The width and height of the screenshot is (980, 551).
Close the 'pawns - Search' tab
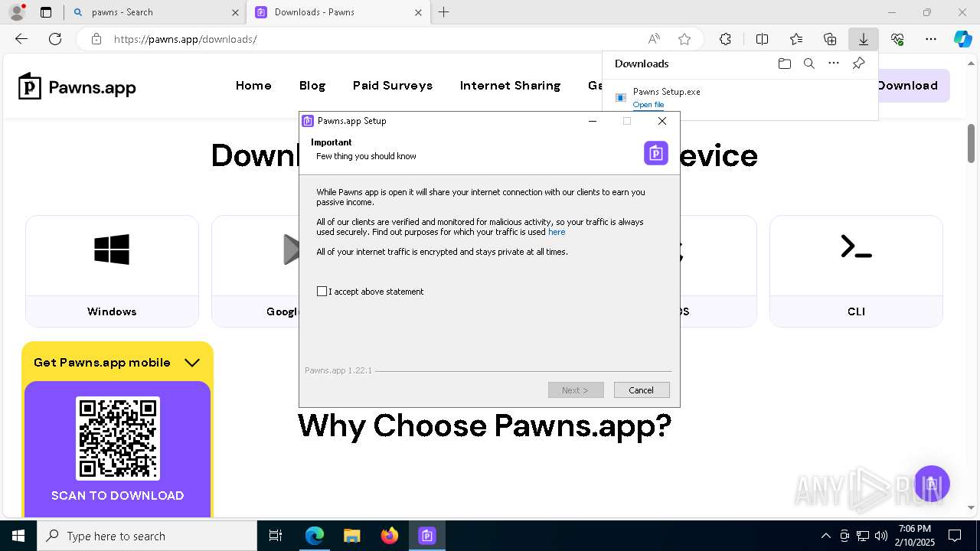coord(235,12)
